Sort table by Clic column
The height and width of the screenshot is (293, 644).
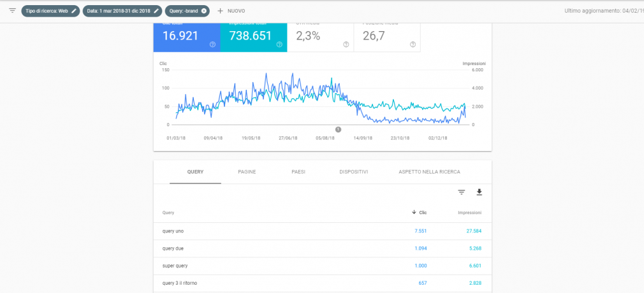click(x=420, y=213)
